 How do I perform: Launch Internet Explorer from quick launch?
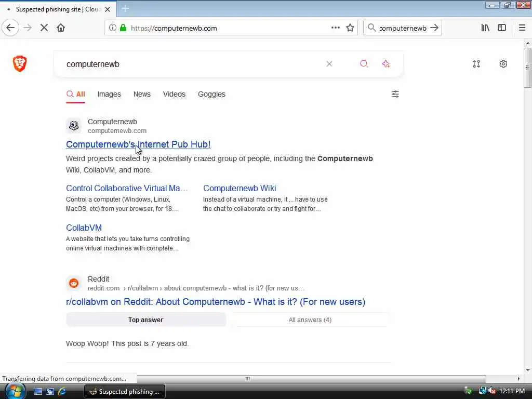(62, 392)
